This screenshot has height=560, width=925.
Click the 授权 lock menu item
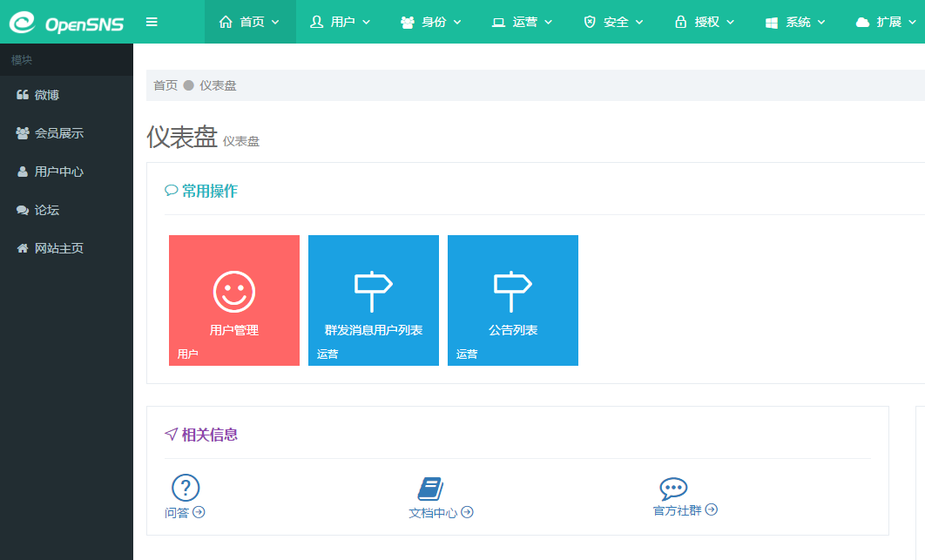[704, 22]
